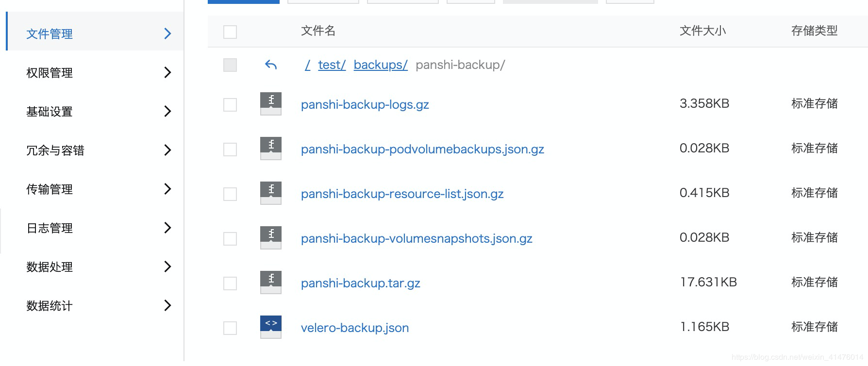
Task: Click the archive icon for panshi-backup.tar.gz
Action: [x=271, y=283]
